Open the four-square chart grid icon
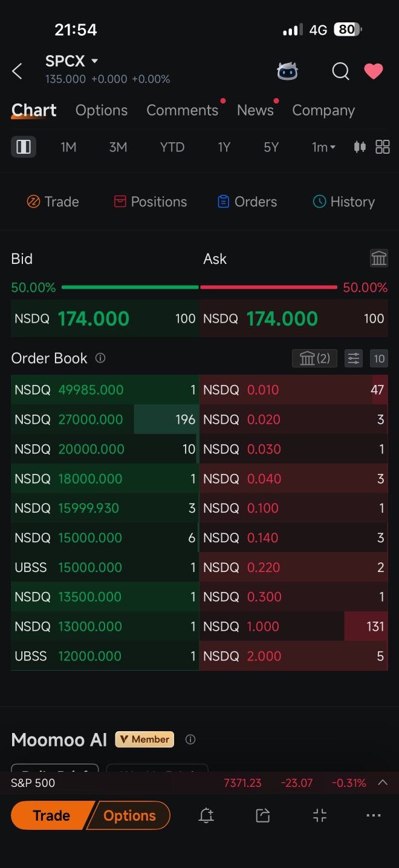Image resolution: width=399 pixels, height=868 pixels. [x=383, y=147]
